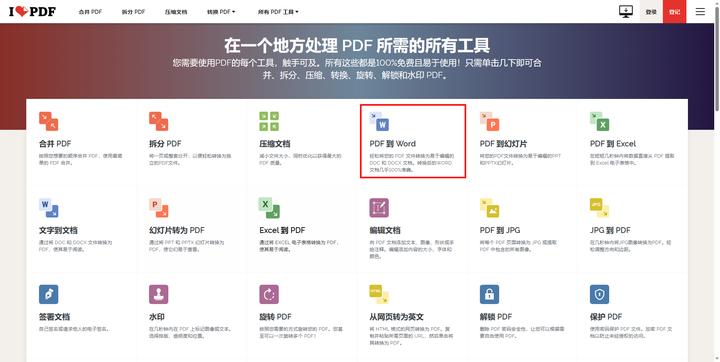This screenshot has width=720, height=362.
Task: Select the 合并 PDF merge icon
Action: tap(48, 121)
